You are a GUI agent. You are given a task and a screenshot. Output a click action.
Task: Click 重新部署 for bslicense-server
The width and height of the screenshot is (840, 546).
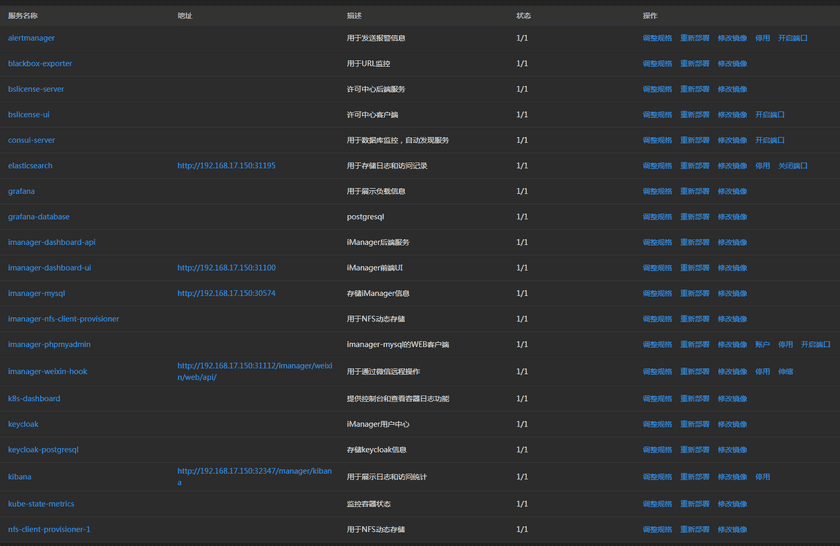tap(694, 89)
